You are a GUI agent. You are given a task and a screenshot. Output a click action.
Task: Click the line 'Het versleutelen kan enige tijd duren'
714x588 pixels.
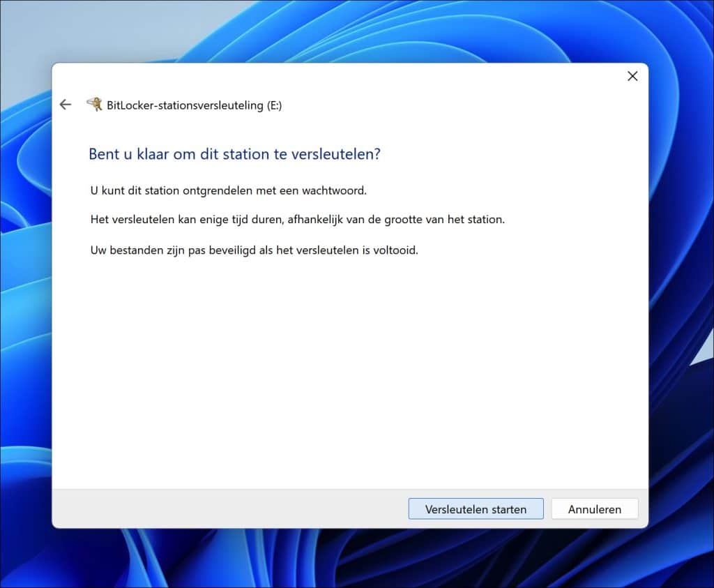tap(298, 220)
